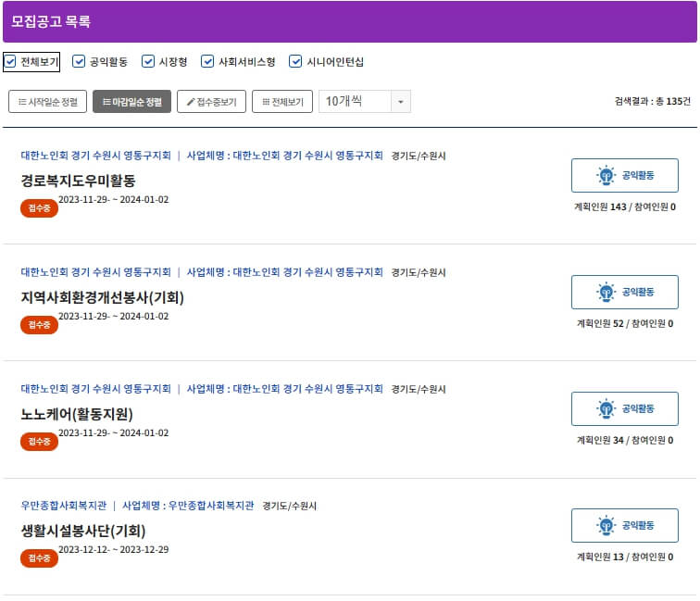Open the 생활시설봉사단(기회) posting
The height and width of the screenshot is (601, 700).
click(83, 531)
